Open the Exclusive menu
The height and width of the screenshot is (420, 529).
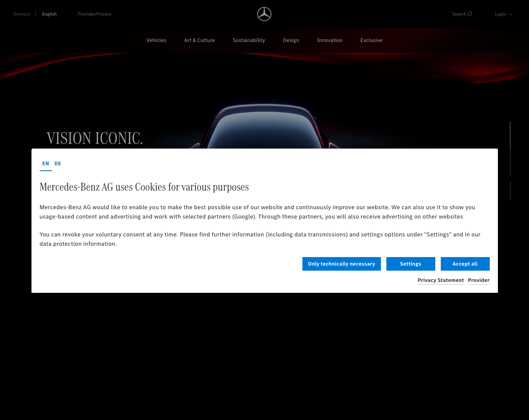(371, 40)
